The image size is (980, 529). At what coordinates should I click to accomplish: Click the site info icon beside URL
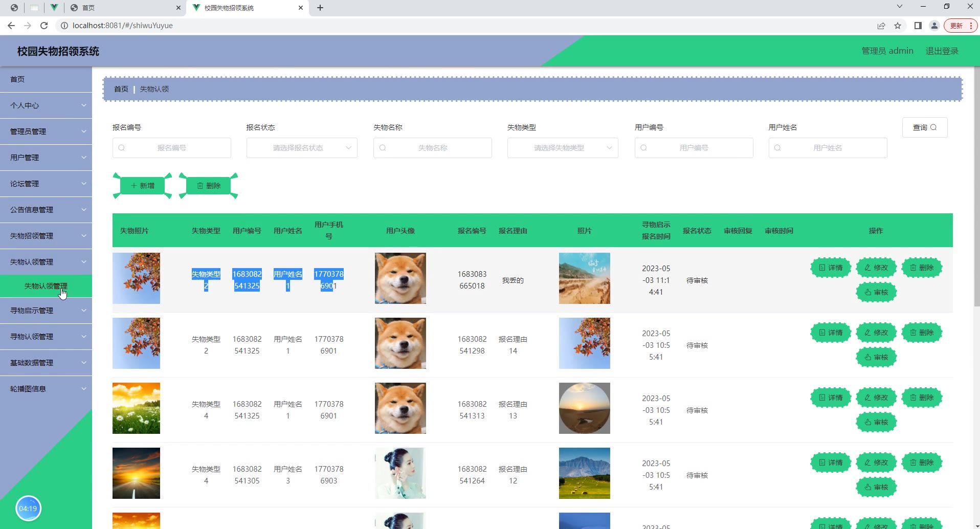click(64, 26)
